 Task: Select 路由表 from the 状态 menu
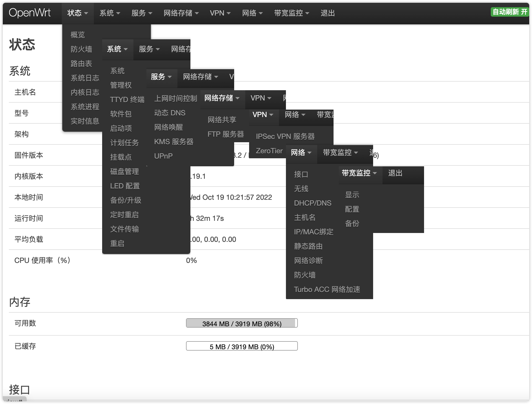(x=81, y=63)
